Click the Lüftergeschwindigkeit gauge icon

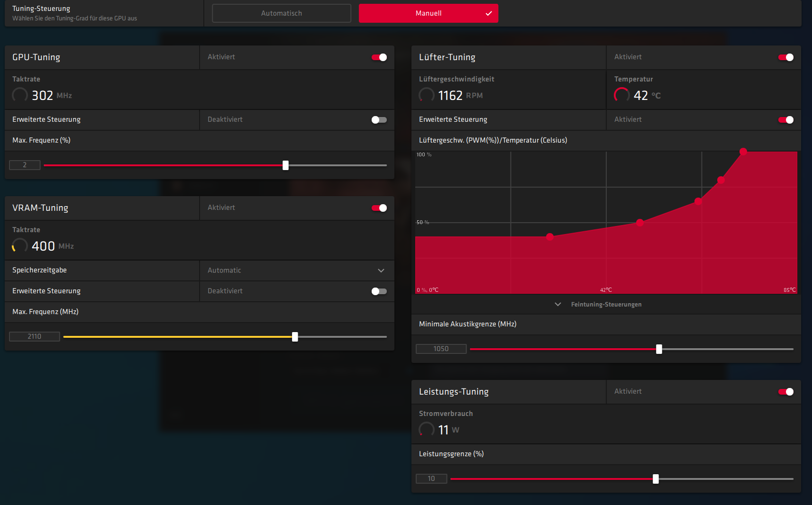pos(427,95)
